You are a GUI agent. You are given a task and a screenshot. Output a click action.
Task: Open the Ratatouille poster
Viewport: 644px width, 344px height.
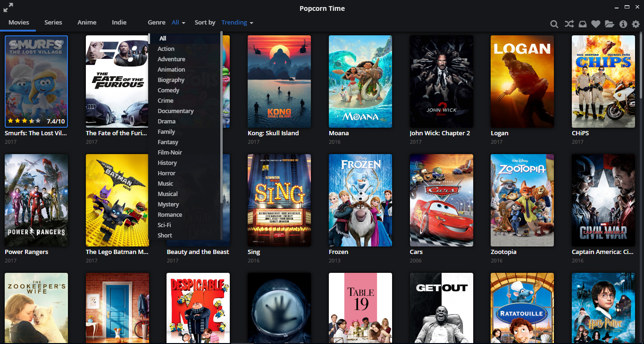tap(522, 308)
